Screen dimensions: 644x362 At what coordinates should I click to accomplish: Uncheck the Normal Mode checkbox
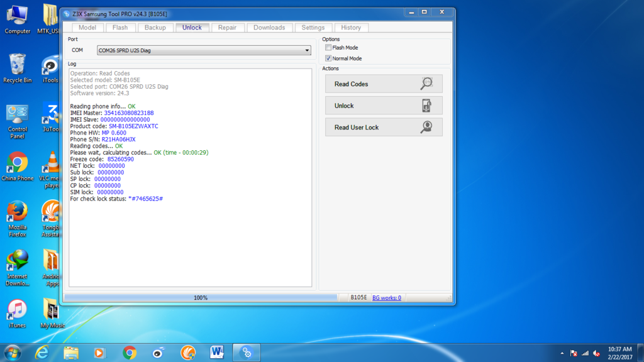tap(328, 58)
